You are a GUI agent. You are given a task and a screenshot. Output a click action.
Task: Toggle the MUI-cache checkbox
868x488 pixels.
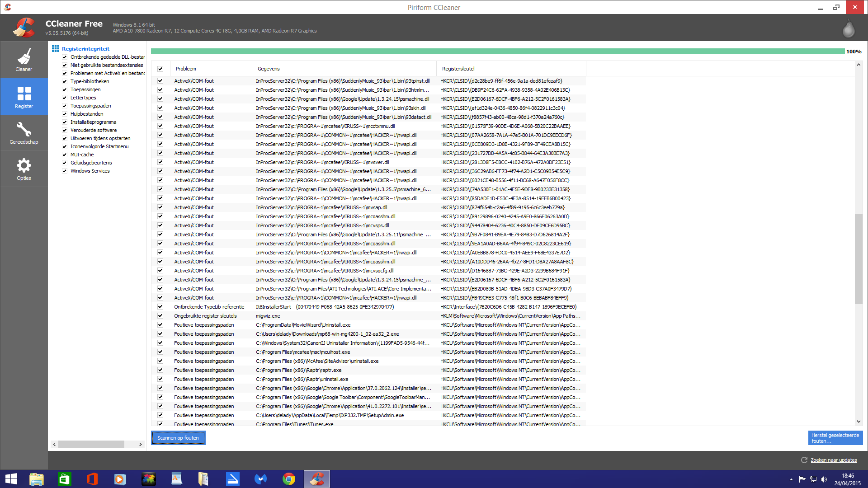tap(65, 155)
